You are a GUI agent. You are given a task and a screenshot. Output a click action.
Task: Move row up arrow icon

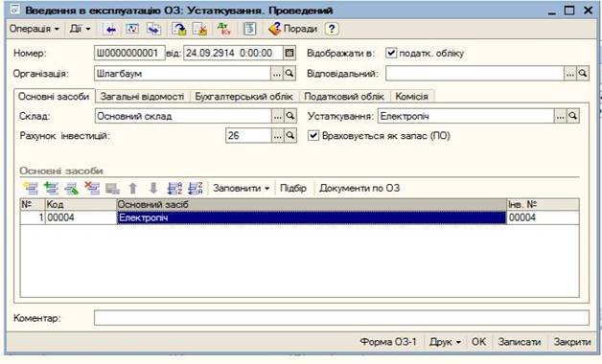click(x=133, y=188)
